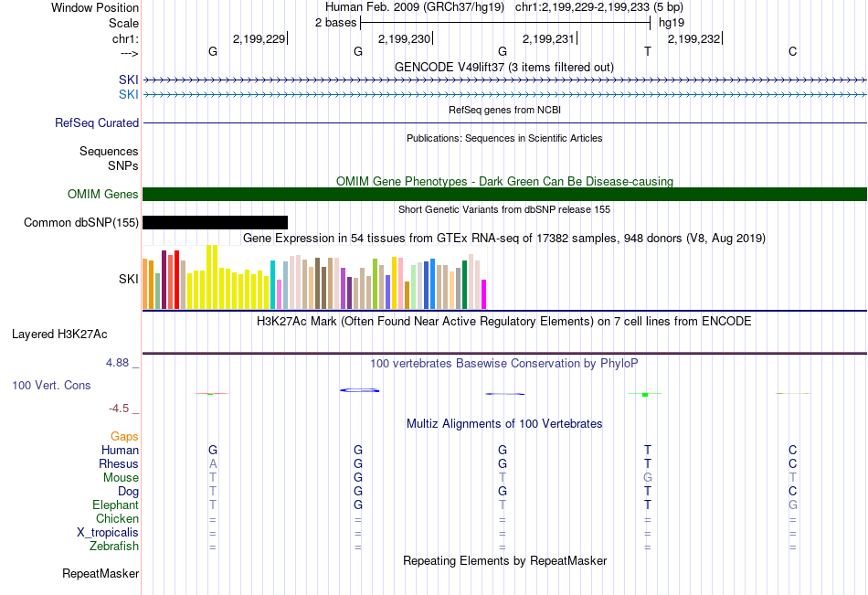Screen dimensions: 868x595
Task: Click the OMIM Genes track label
Action: pyautogui.click(x=103, y=194)
